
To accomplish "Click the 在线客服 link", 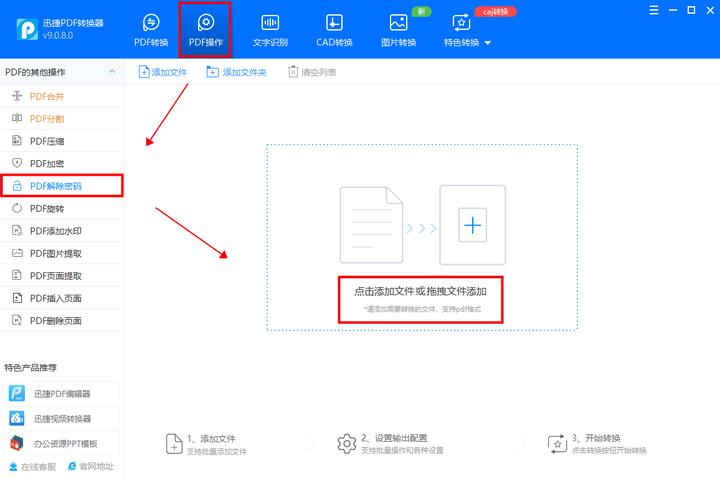I will pyautogui.click(x=33, y=467).
